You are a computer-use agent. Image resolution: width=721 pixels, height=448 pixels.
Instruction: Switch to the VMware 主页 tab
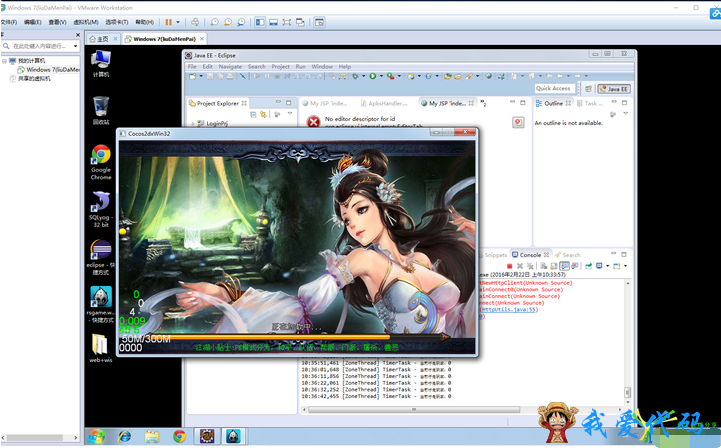103,38
